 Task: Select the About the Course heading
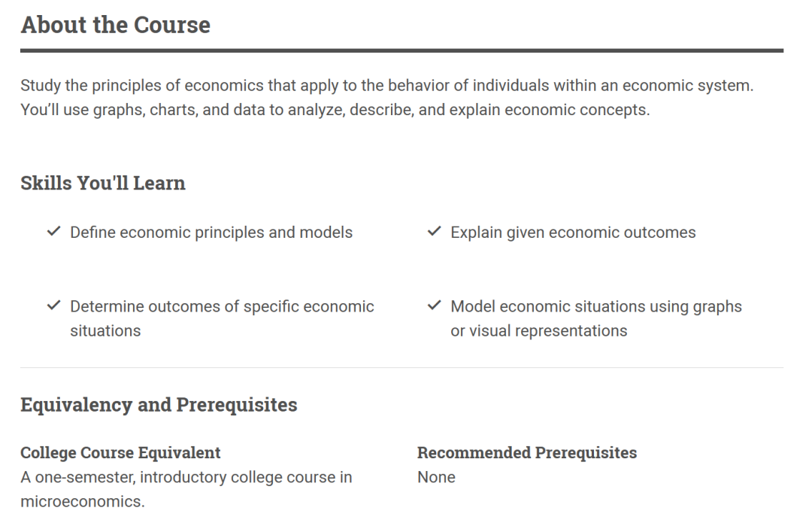(x=116, y=25)
